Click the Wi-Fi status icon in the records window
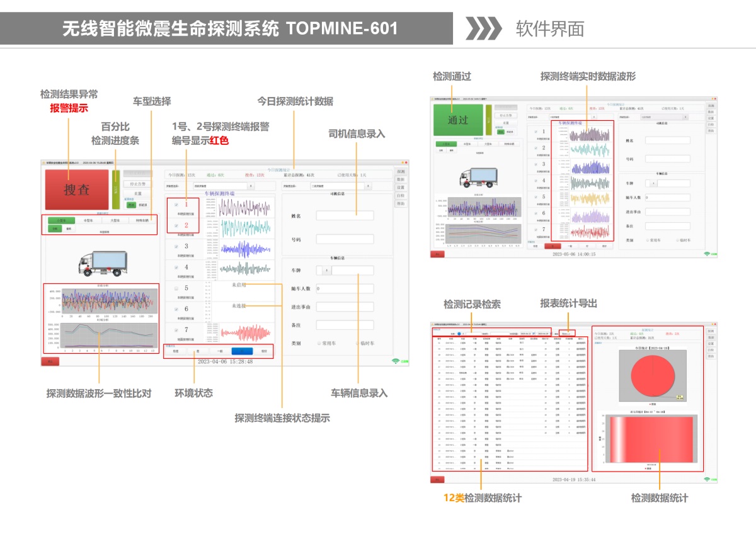 [x=707, y=479]
